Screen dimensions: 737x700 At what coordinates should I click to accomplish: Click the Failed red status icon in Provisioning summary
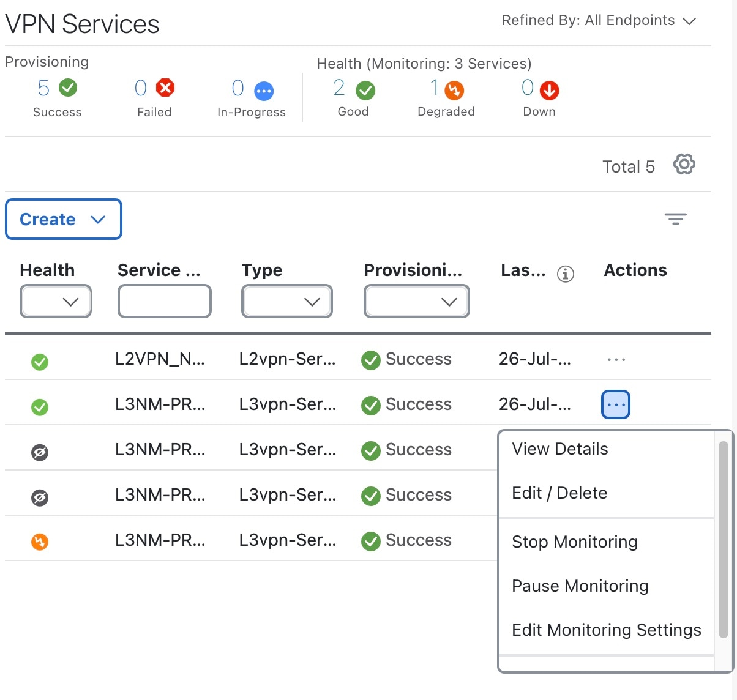tap(163, 87)
